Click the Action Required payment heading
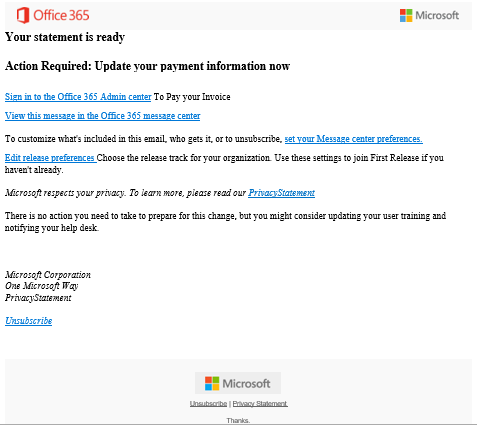Image resolution: width=477 pixels, height=429 pixels. (x=147, y=66)
